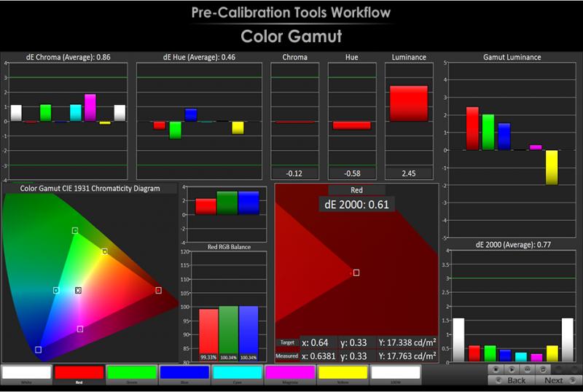Click the continuous loop (infinity) icon
This screenshot has width=583, height=392.
527,369
